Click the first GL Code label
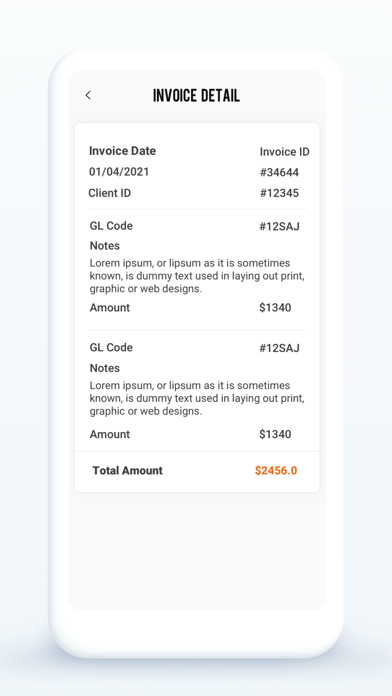This screenshot has height=696, width=392. tap(111, 226)
